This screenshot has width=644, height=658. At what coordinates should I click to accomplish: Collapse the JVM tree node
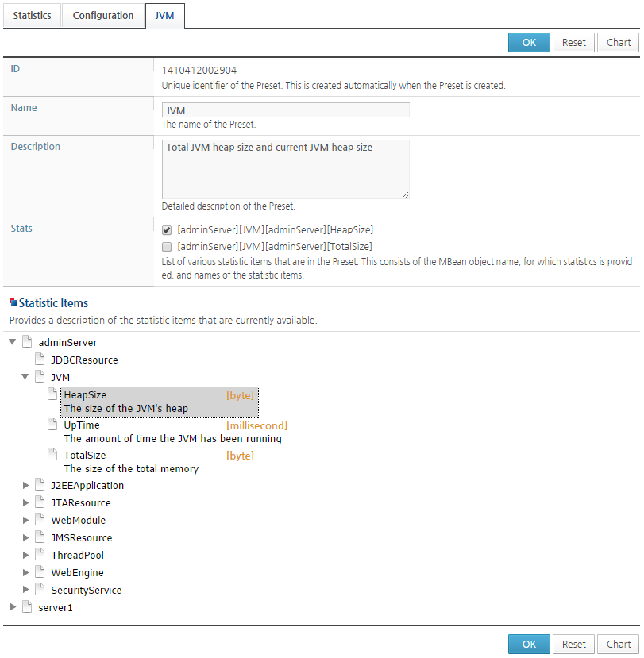pos(25,377)
